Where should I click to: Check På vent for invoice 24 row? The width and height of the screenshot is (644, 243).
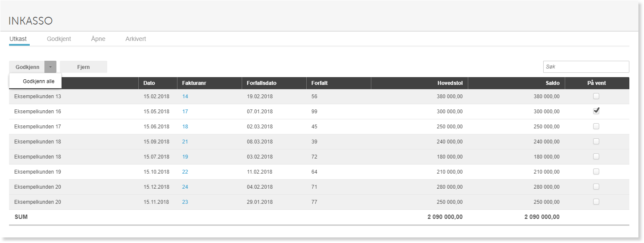click(x=596, y=187)
